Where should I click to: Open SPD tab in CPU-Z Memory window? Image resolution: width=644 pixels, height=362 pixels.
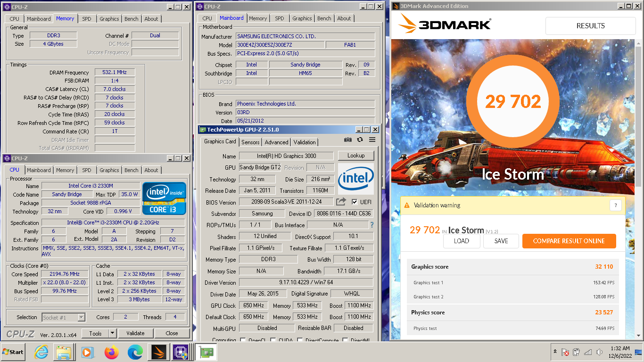(x=87, y=19)
